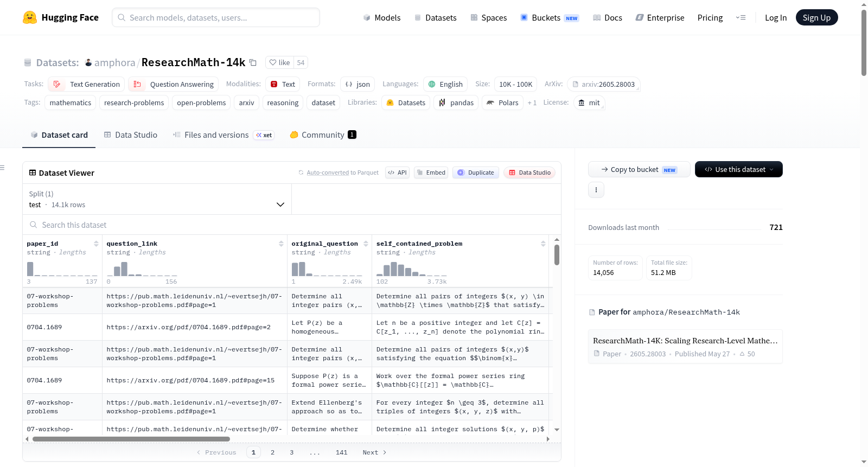The image size is (868, 467).
Task: Click the 10K - 100K size tag
Action: [515, 84]
